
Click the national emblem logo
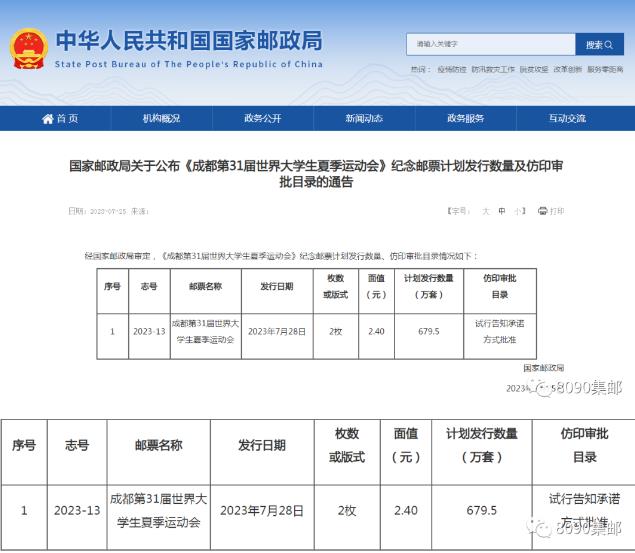coord(28,49)
